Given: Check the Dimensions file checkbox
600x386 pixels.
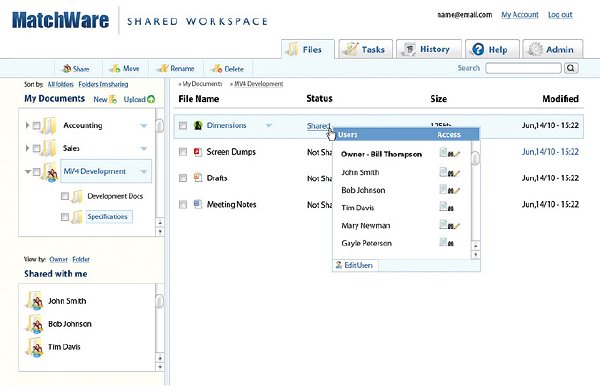Looking at the screenshot, I should (183, 125).
